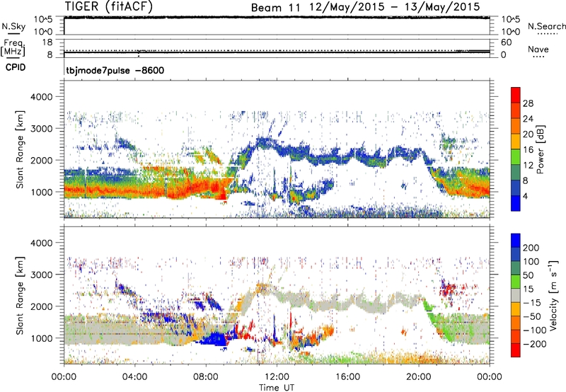Image resolution: width=566 pixels, height=392 pixels.
Task: Select the 2000 km tick in the power panel
Action: 41,160
